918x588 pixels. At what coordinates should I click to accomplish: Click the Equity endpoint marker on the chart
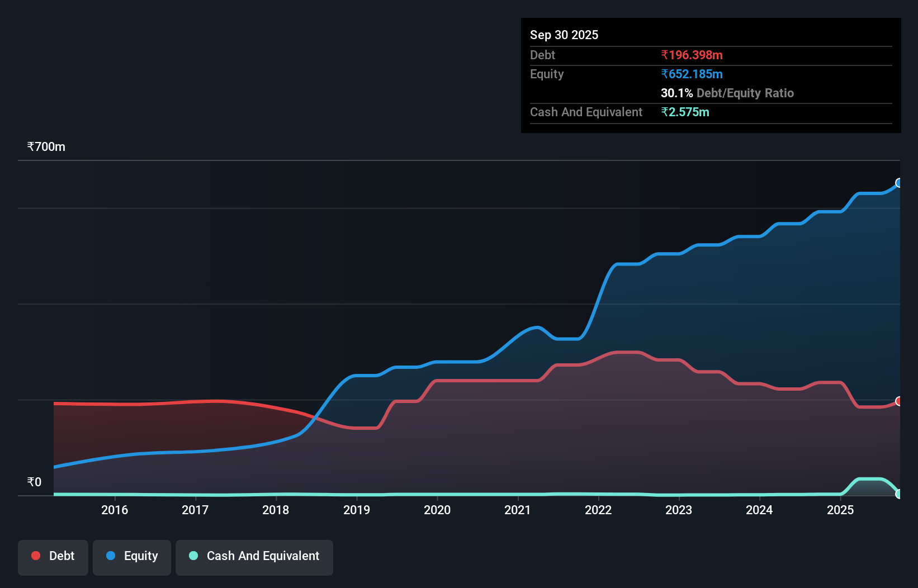pyautogui.click(x=898, y=183)
